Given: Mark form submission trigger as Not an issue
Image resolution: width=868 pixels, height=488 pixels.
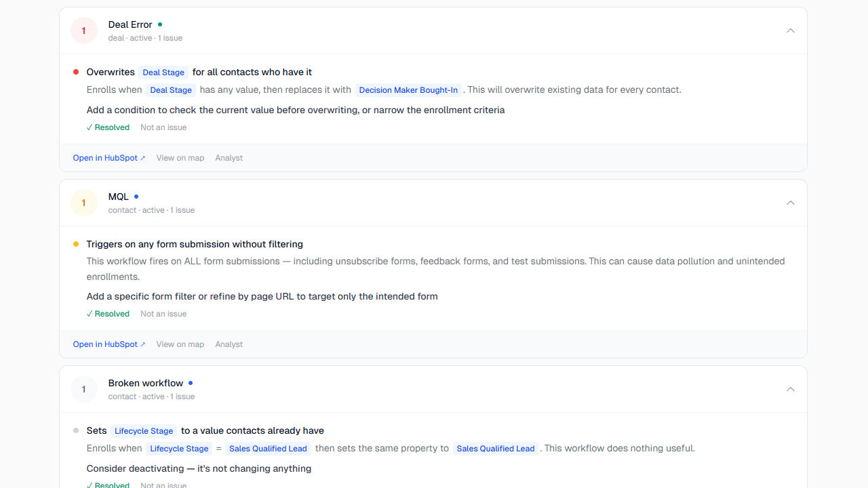Looking at the screenshot, I should pyautogui.click(x=163, y=314).
